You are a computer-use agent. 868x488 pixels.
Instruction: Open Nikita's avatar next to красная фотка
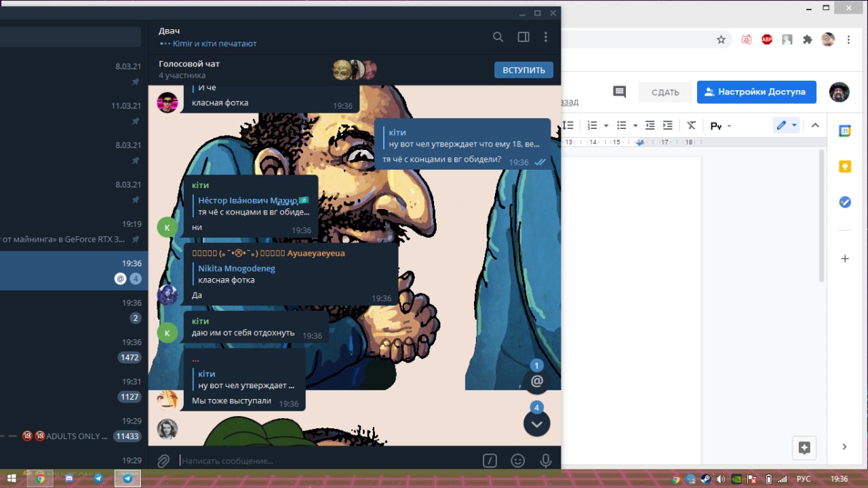(167, 102)
